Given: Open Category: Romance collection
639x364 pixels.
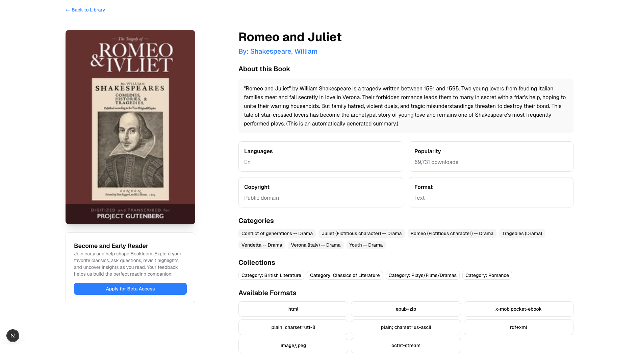Looking at the screenshot, I should point(487,275).
